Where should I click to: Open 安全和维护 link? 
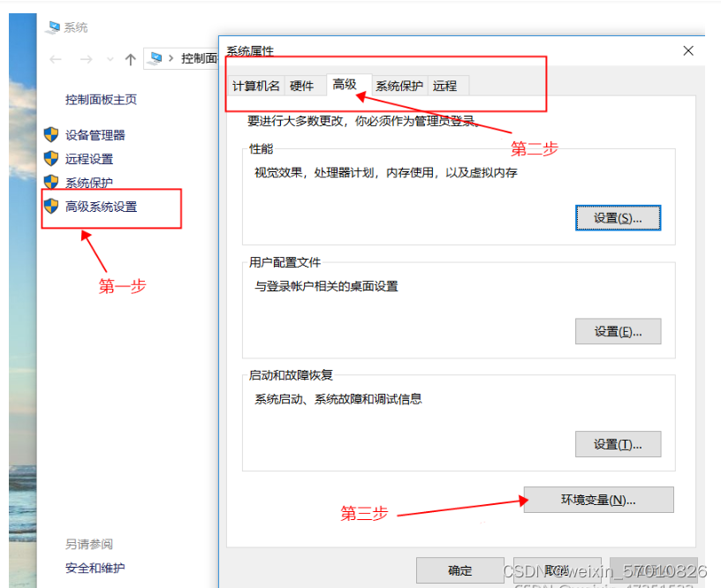(x=95, y=568)
